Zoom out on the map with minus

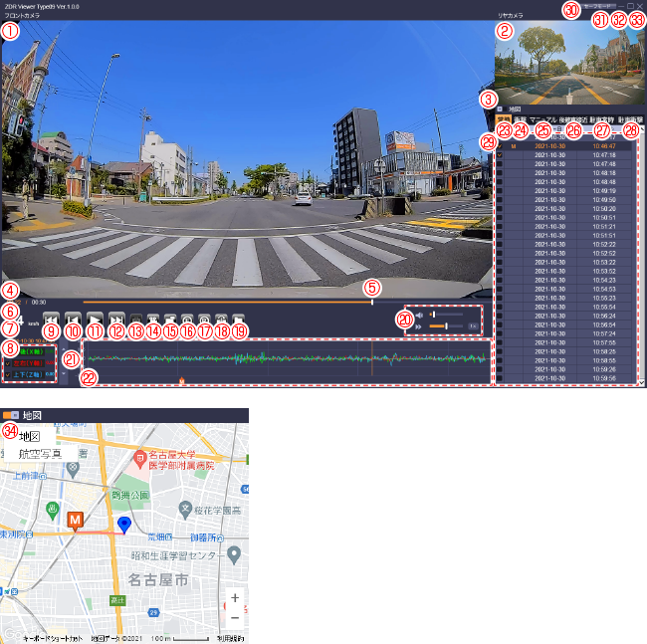[235, 617]
